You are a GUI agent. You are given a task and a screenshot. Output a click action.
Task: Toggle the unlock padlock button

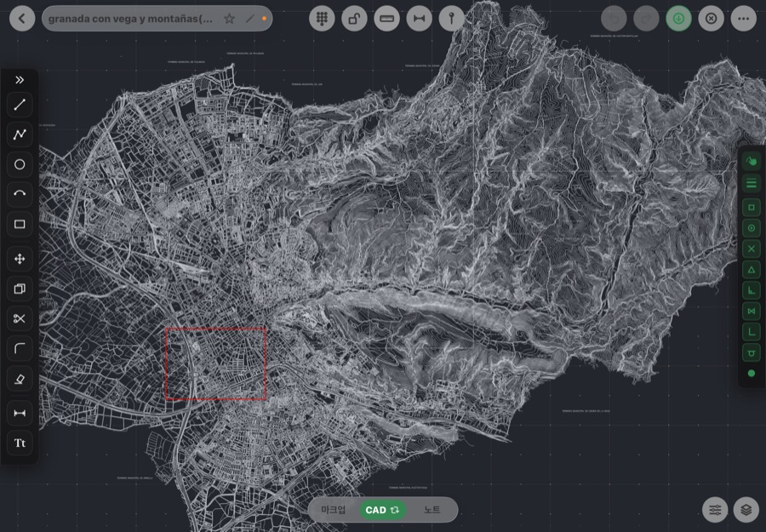pos(354,19)
